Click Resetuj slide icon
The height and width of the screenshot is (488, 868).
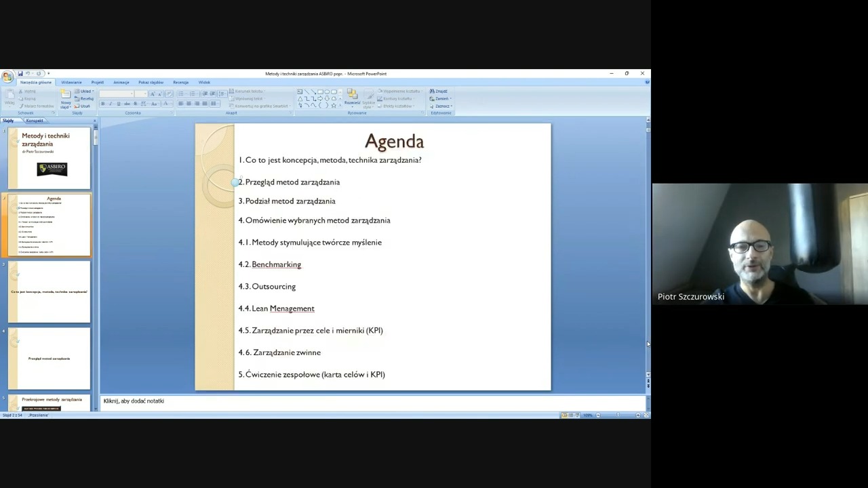[85, 99]
